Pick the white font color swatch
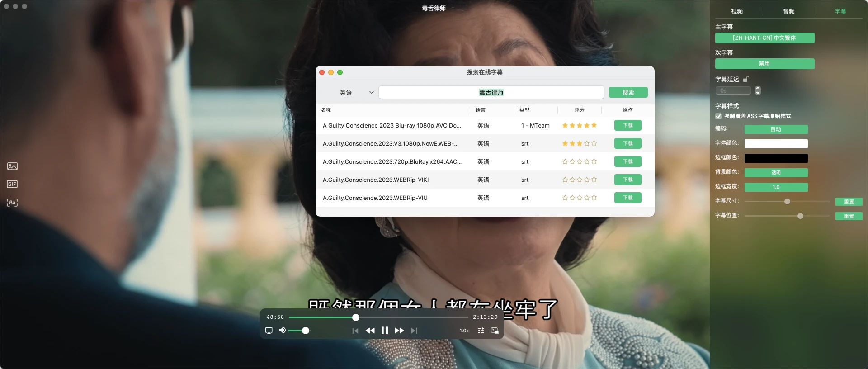Image resolution: width=868 pixels, height=369 pixels. click(776, 144)
